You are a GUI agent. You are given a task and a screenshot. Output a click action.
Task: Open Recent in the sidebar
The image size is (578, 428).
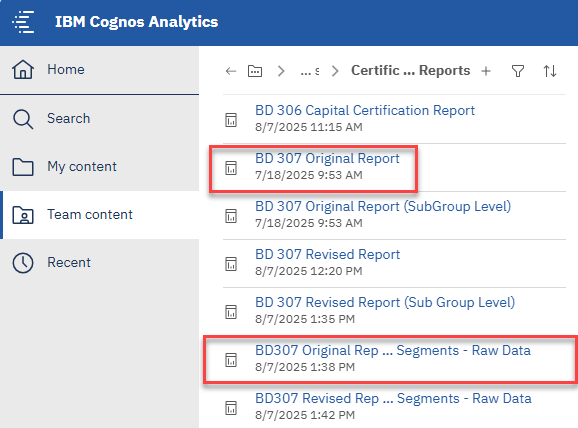coord(100,263)
